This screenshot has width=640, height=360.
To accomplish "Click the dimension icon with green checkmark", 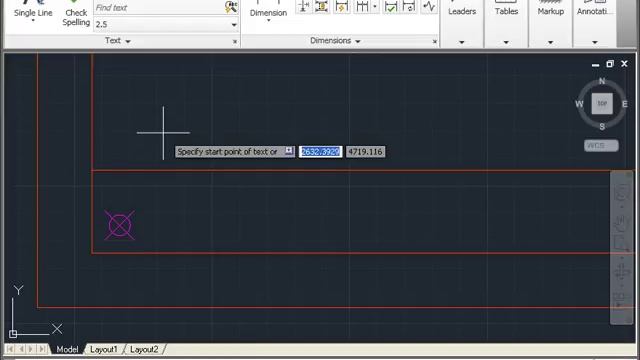I will coord(391,6).
